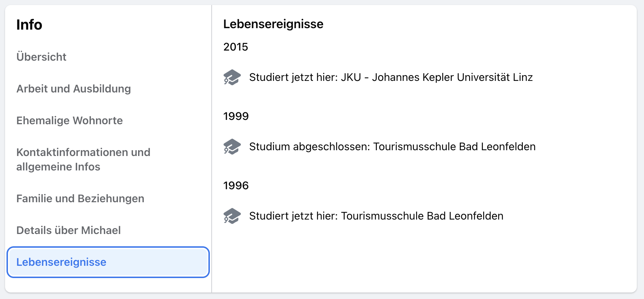This screenshot has width=644, height=299.
Task: Click graduation cap icon for 1996 event
Action: pyautogui.click(x=232, y=216)
